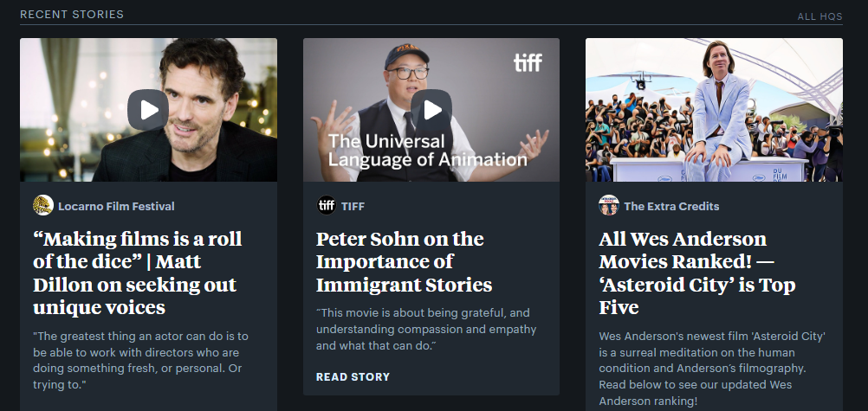The width and height of the screenshot is (868, 411).
Task: Click the tiff watermark logo on thumbnail
Action: click(x=528, y=62)
